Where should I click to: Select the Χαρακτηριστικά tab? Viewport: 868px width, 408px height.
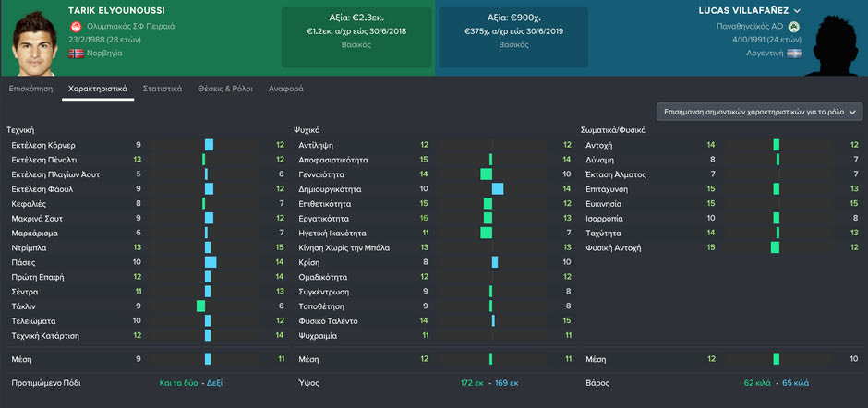coord(97,89)
